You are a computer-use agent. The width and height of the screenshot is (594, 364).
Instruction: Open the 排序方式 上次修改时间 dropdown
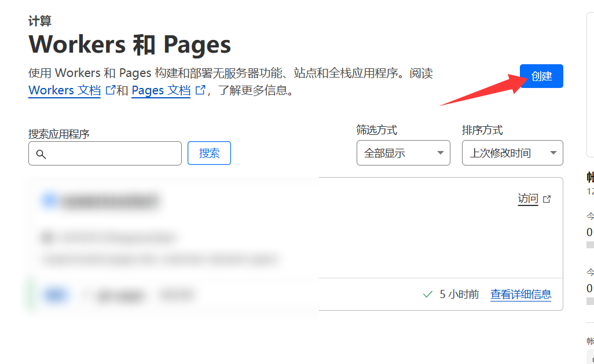(x=512, y=153)
